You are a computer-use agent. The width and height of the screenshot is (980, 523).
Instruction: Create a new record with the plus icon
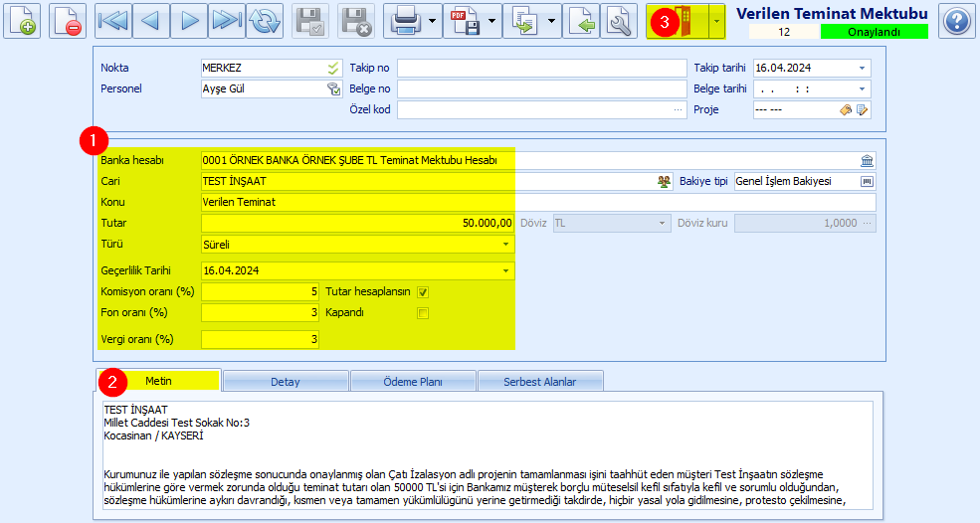click(22, 21)
